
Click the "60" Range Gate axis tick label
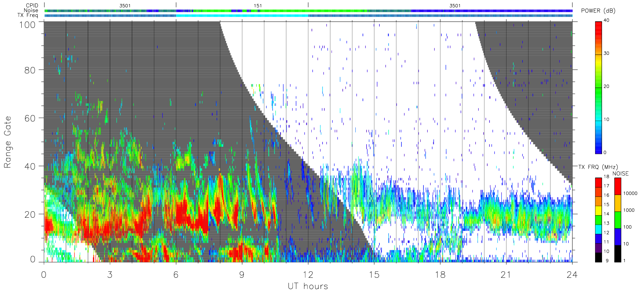click(30, 118)
